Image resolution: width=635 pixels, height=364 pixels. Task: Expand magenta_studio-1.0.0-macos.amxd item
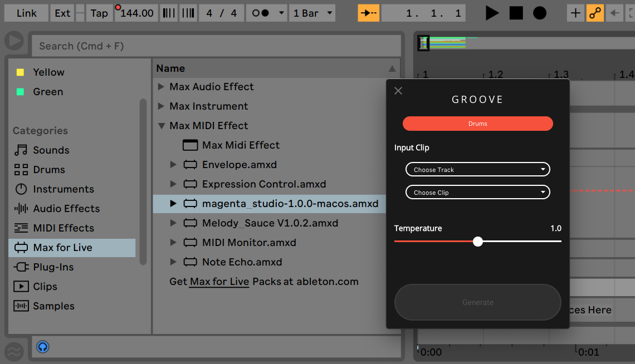(x=173, y=204)
